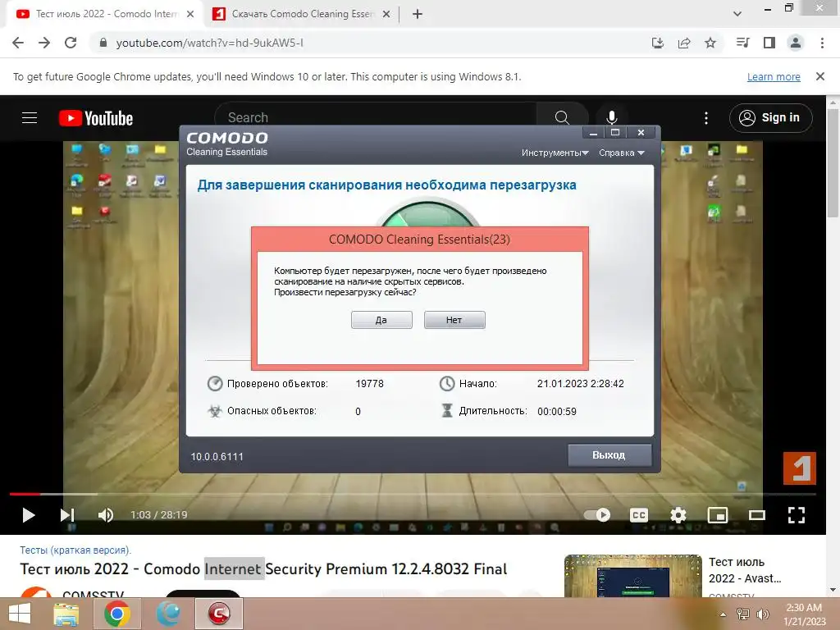Click the Chrome profile avatar
The width and height of the screenshot is (840, 630).
click(796, 43)
